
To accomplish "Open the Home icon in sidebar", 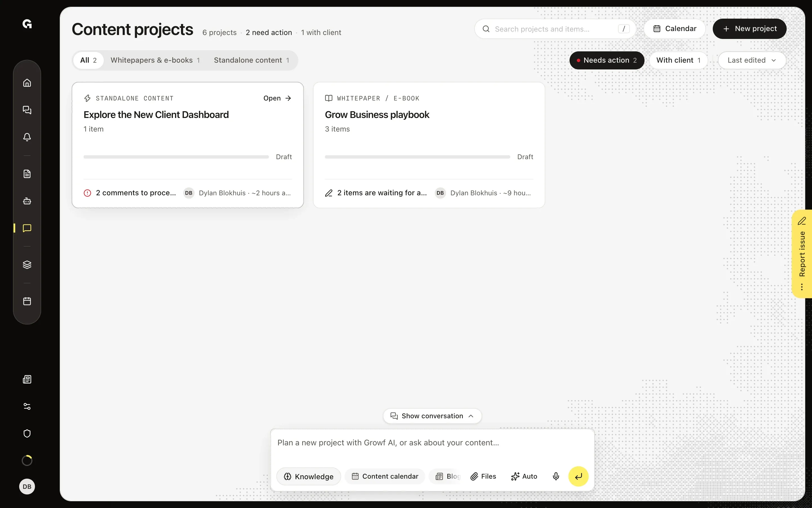I will coord(27,83).
